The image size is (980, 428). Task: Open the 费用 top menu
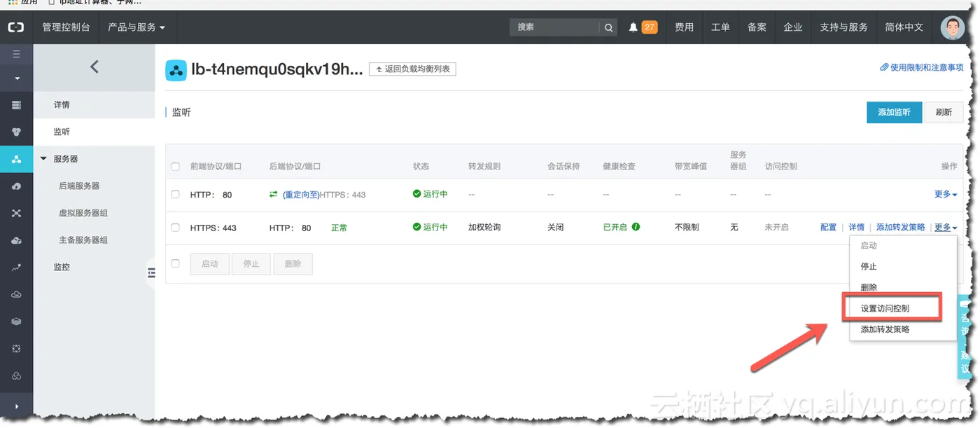(x=684, y=27)
